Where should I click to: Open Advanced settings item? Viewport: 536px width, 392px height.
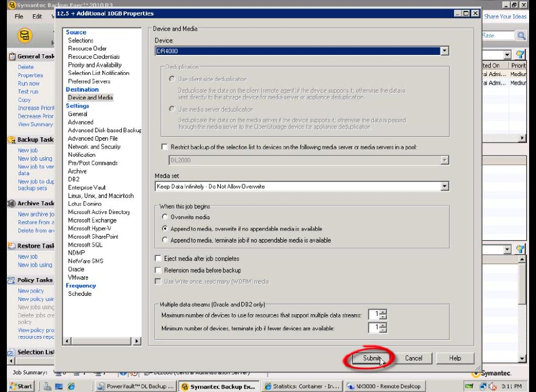(x=80, y=122)
